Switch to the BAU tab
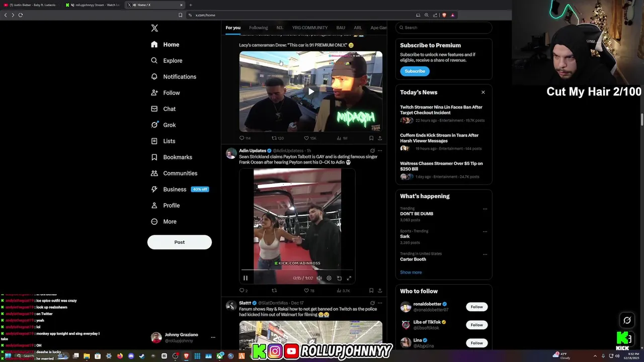Screen dimensions: 644x362 pos(341,28)
